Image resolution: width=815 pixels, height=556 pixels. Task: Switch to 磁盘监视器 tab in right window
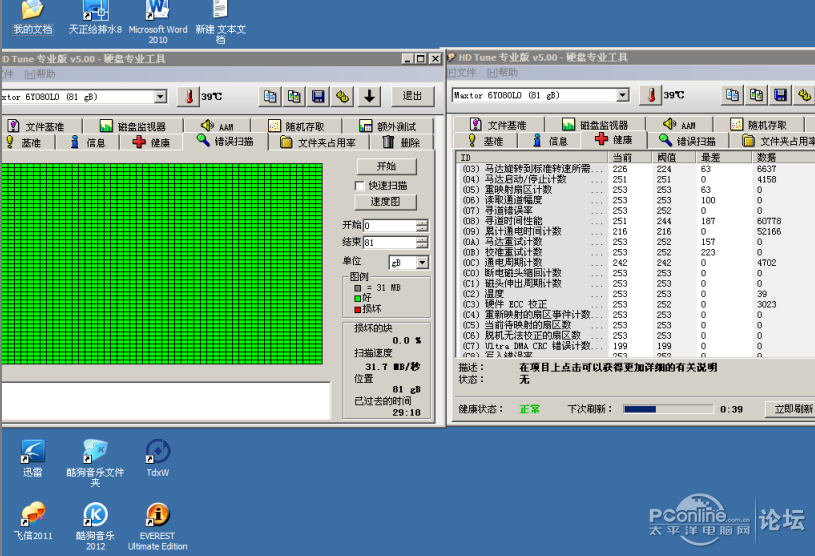point(596,125)
